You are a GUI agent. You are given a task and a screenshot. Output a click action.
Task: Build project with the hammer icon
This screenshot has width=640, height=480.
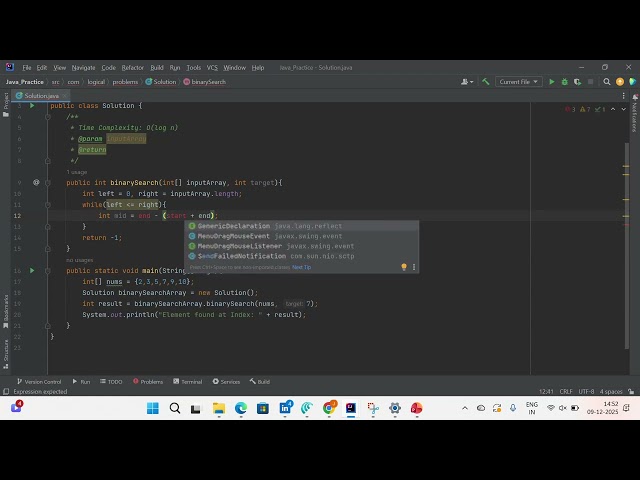click(x=486, y=82)
